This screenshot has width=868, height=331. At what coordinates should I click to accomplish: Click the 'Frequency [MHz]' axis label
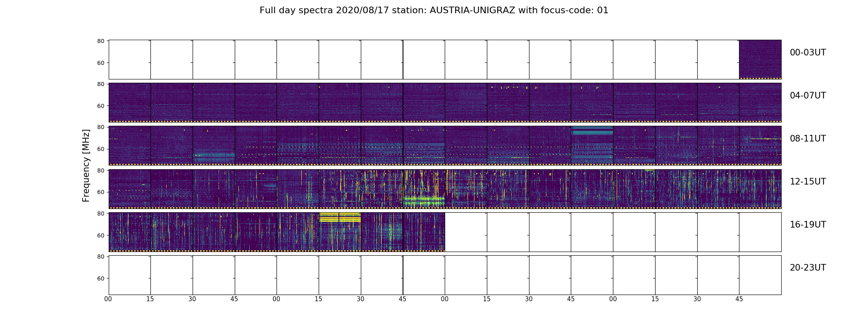tap(86, 165)
